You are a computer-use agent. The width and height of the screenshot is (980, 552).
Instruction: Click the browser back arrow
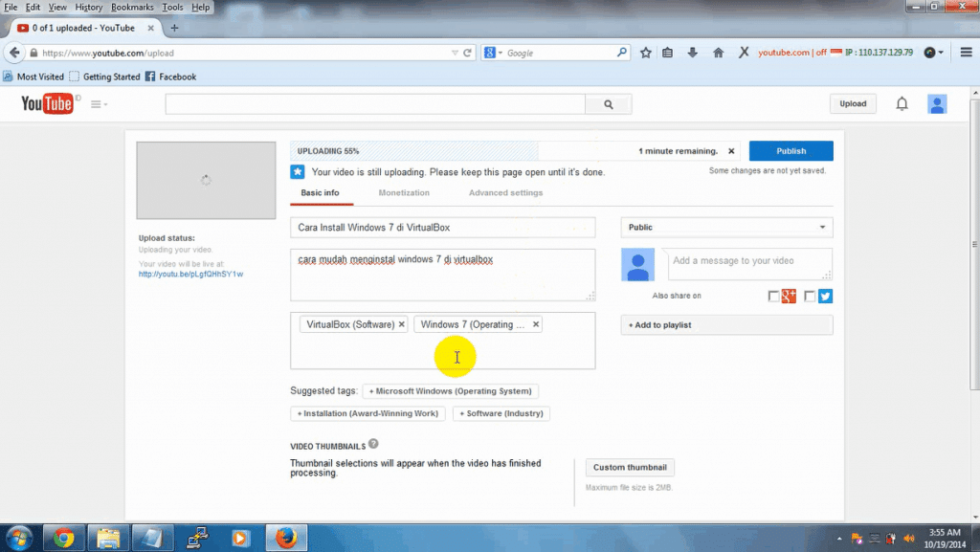click(x=14, y=53)
